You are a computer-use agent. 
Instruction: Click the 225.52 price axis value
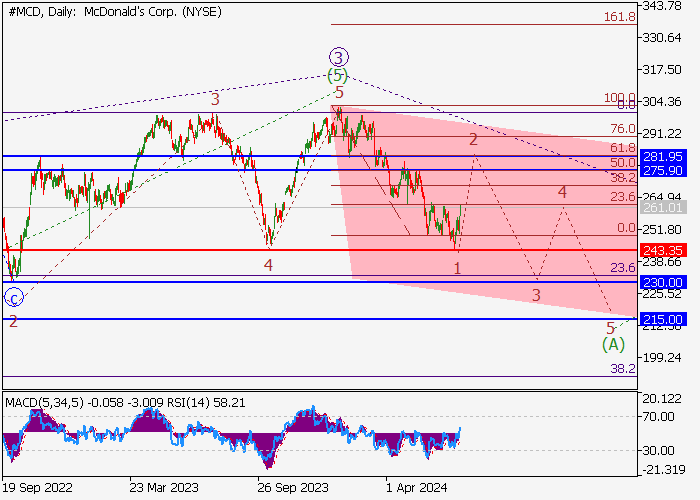[662, 294]
